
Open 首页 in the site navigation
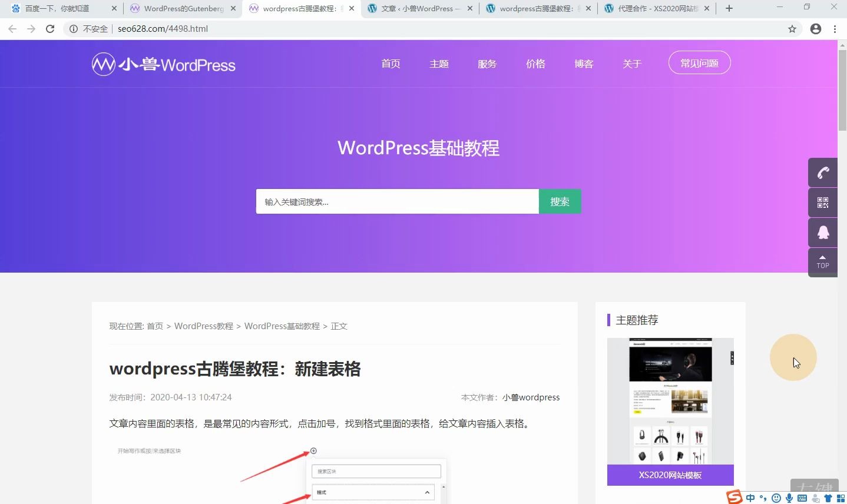tap(391, 64)
